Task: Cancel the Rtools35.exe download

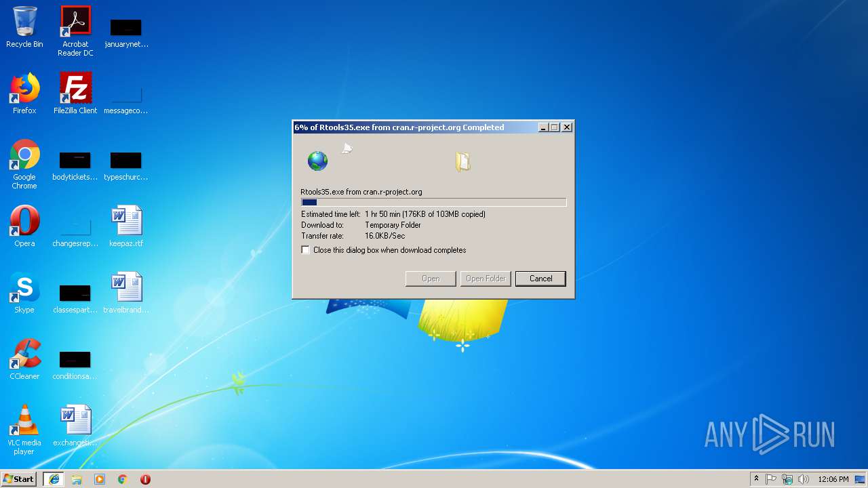Action: pos(540,279)
